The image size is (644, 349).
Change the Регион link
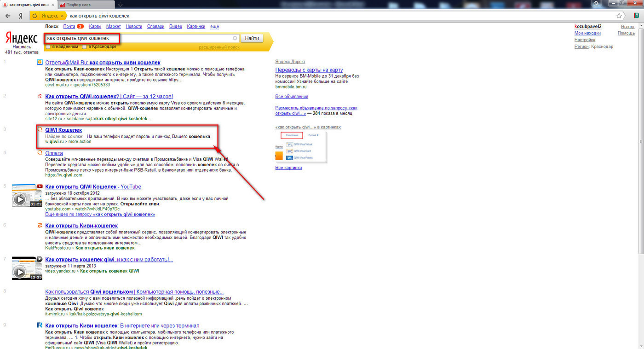pyautogui.click(x=581, y=47)
